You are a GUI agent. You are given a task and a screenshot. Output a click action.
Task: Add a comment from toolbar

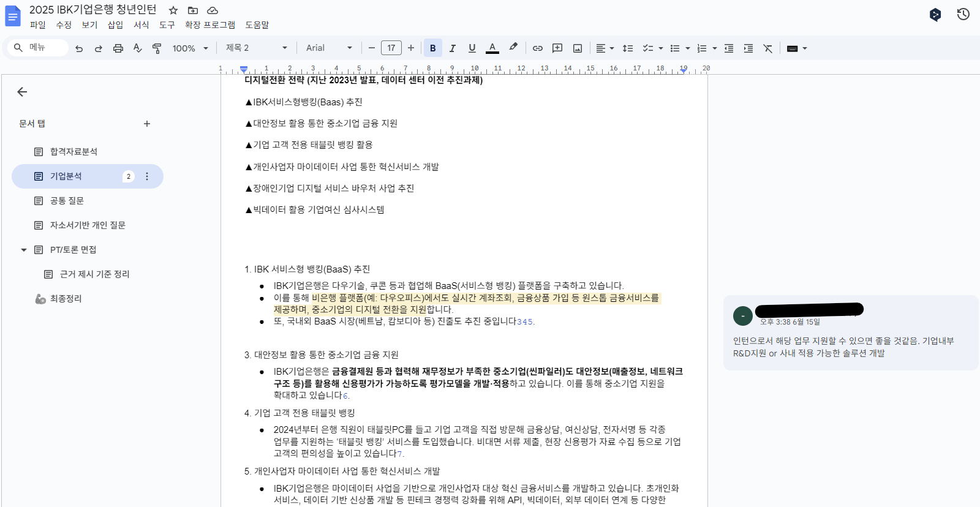(x=557, y=48)
